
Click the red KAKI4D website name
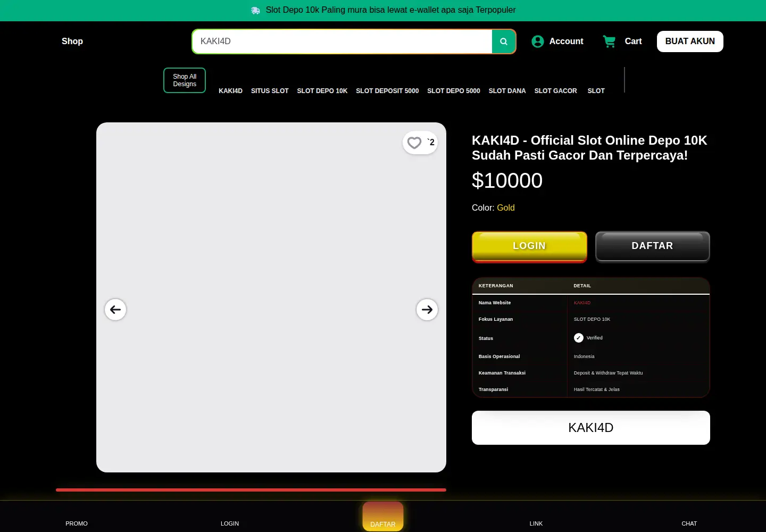582,303
